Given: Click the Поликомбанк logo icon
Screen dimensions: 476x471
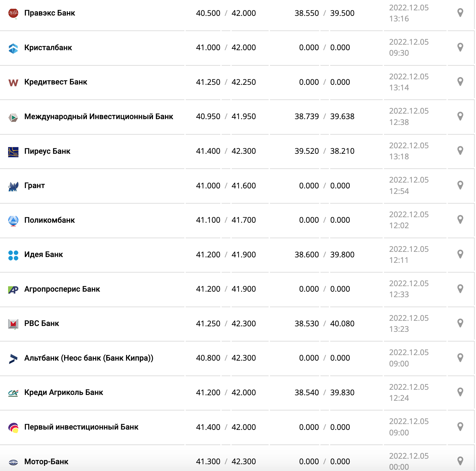Looking at the screenshot, I should click(x=13, y=220).
